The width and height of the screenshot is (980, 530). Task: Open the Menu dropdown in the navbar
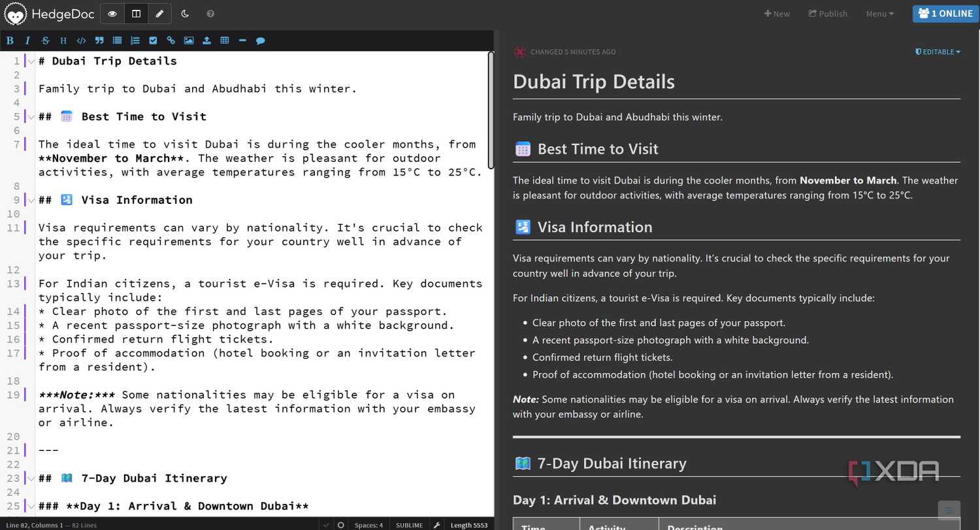pos(879,14)
